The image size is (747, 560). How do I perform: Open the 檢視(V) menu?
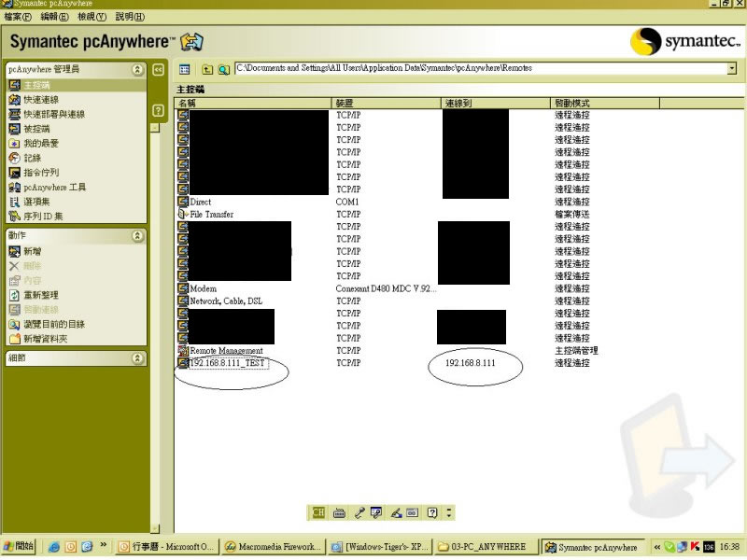(x=92, y=17)
